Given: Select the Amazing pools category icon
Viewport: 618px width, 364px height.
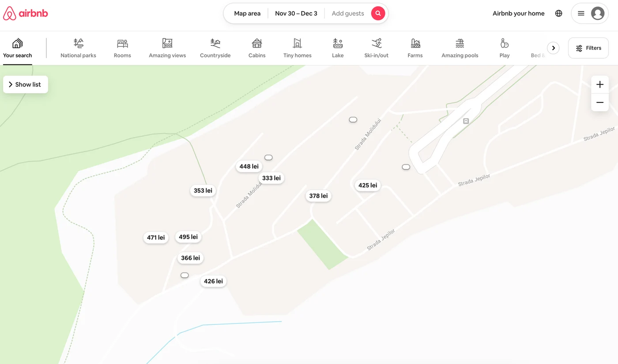Looking at the screenshot, I should click(460, 43).
